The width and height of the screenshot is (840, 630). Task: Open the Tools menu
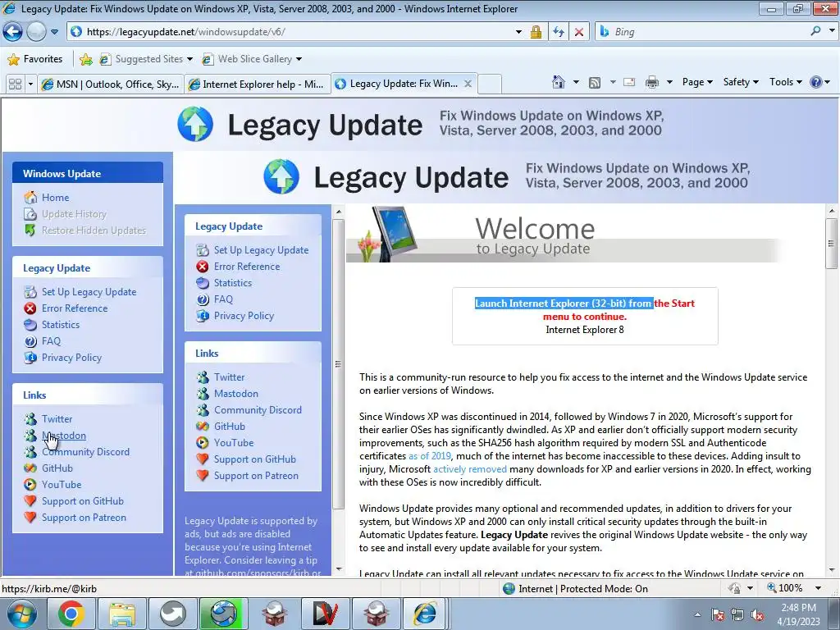click(785, 82)
